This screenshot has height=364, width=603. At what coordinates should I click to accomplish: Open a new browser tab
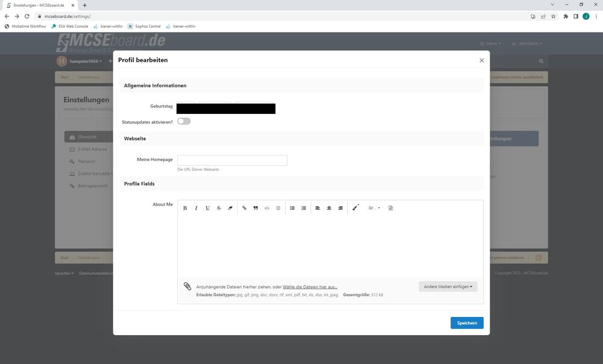(84, 5)
